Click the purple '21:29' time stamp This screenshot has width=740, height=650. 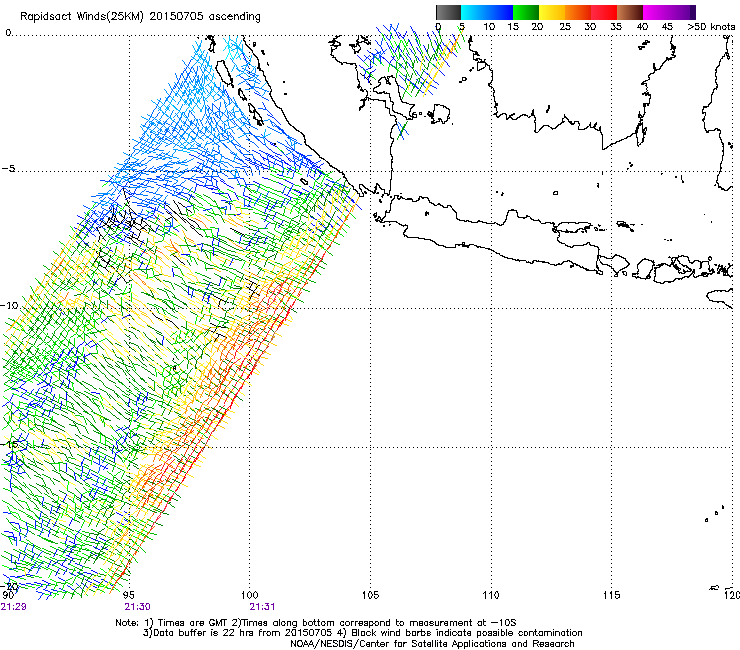tap(14, 607)
